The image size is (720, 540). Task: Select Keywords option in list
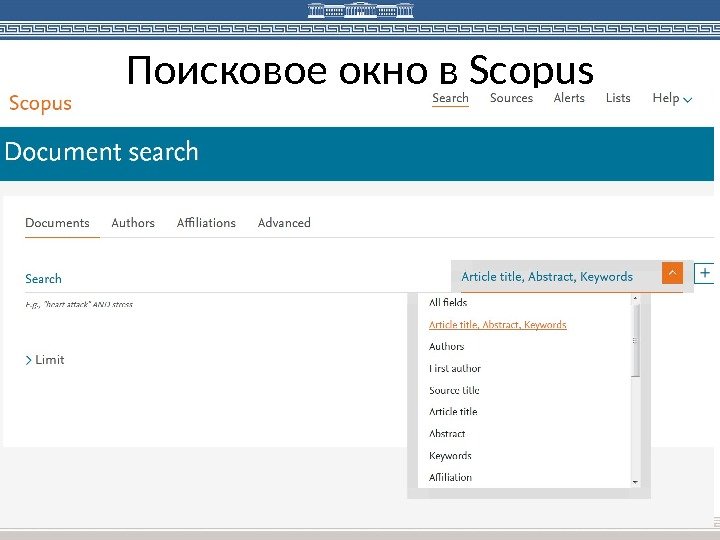tap(450, 456)
